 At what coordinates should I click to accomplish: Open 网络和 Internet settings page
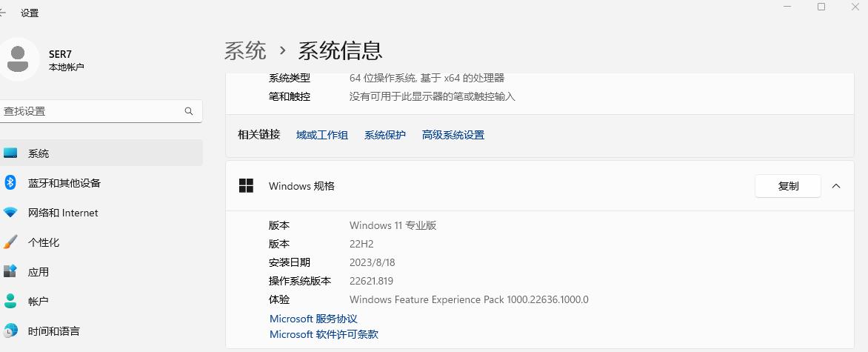[63, 213]
